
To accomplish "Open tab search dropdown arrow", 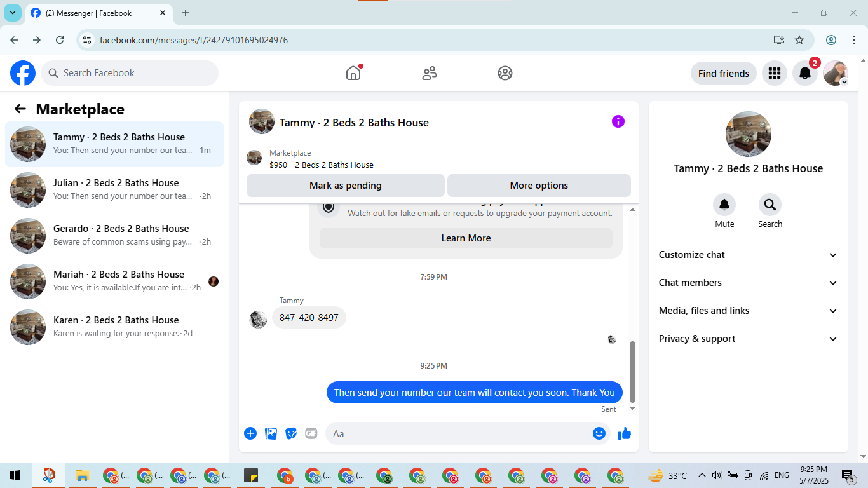I will click(12, 13).
